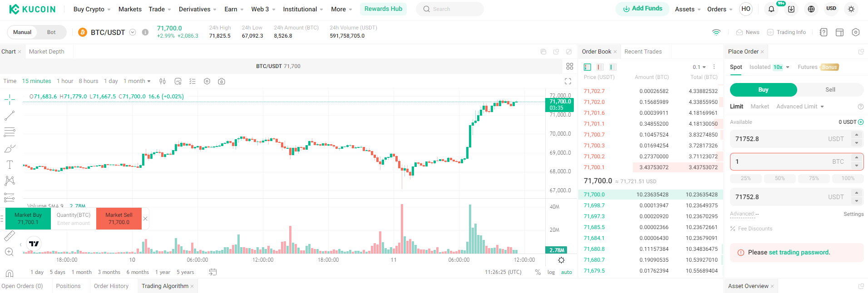Take chart snapshot camera icon
Image resolution: width=868 pixels, height=293 pixels.
pos(222,81)
